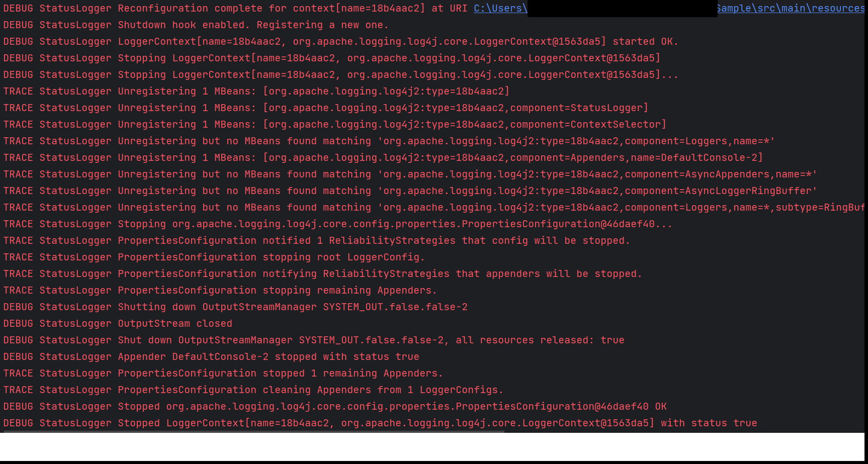This screenshot has height=464, width=868.
Task: Select the 'stopping root LoggerConfig' line
Action: [251, 257]
